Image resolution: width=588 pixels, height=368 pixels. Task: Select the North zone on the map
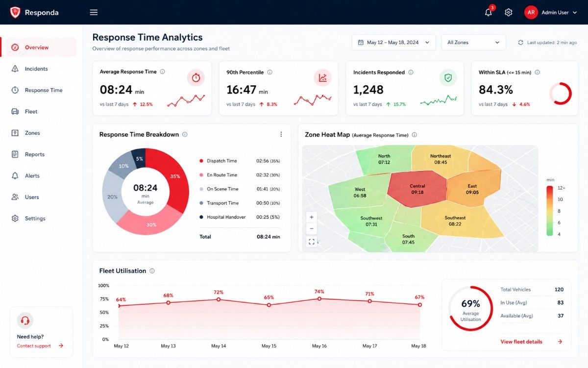385,159
